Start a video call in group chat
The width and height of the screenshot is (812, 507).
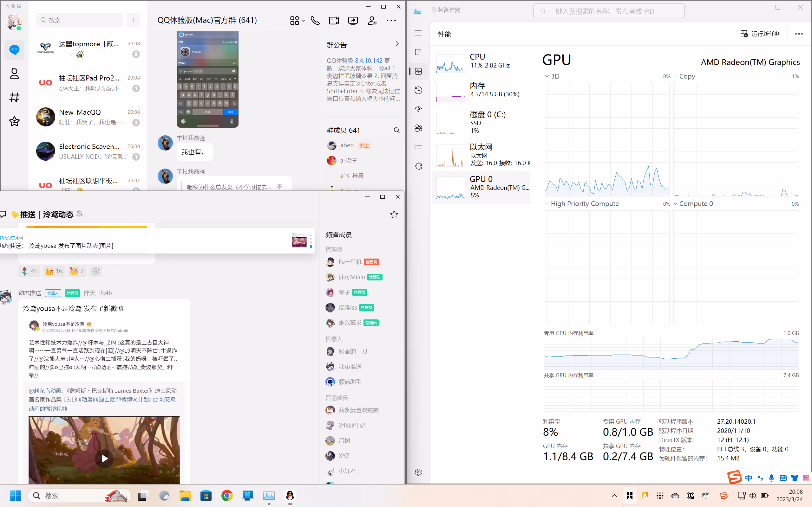[334, 21]
